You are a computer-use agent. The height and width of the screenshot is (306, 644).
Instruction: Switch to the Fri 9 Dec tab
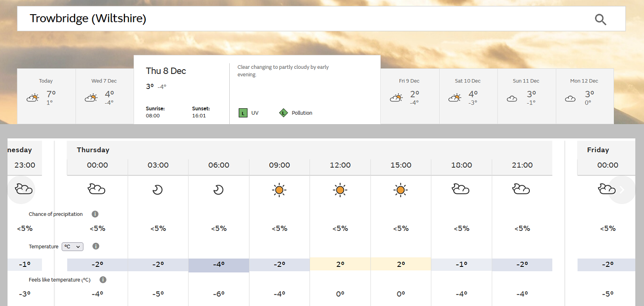coord(409,96)
